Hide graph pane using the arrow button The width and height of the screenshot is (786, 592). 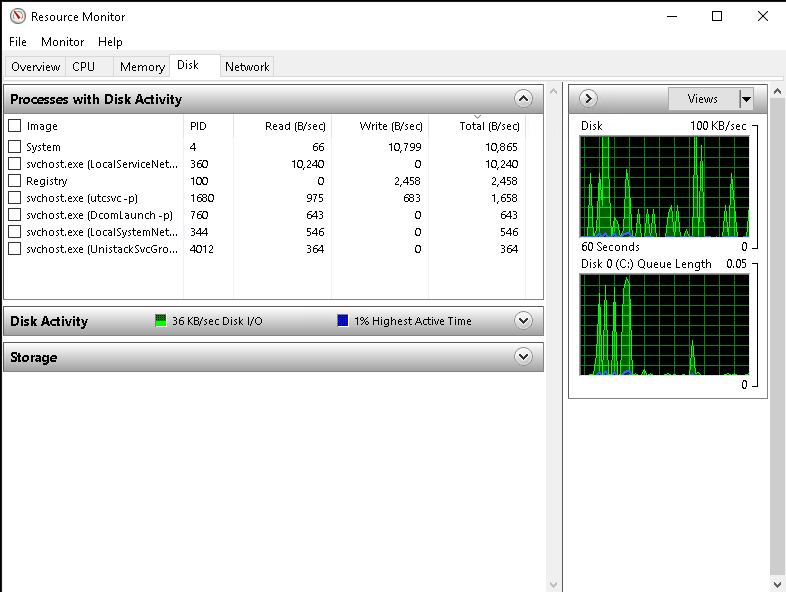588,98
